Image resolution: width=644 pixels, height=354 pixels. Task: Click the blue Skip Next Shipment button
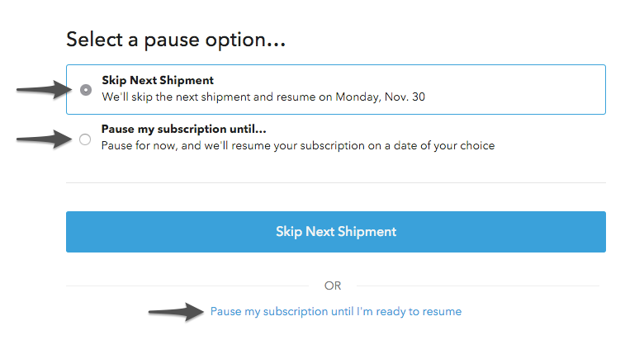pos(336,232)
